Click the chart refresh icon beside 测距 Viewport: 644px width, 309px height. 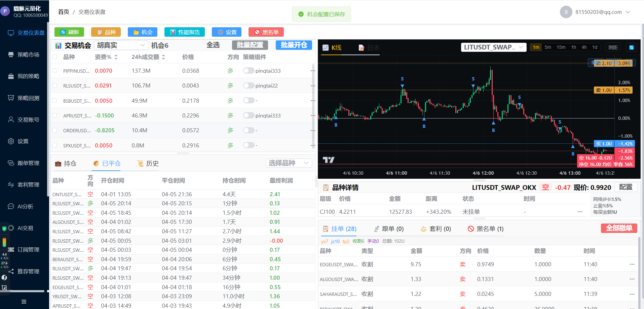[631, 47]
